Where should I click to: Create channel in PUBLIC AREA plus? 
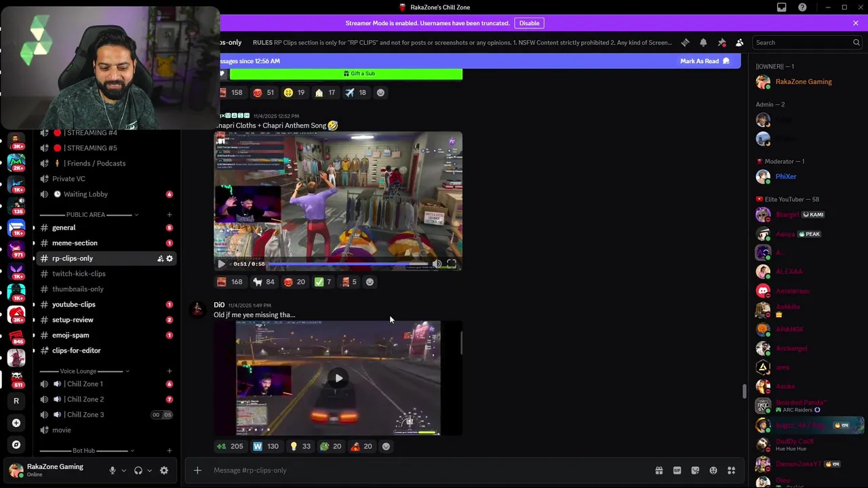click(170, 215)
